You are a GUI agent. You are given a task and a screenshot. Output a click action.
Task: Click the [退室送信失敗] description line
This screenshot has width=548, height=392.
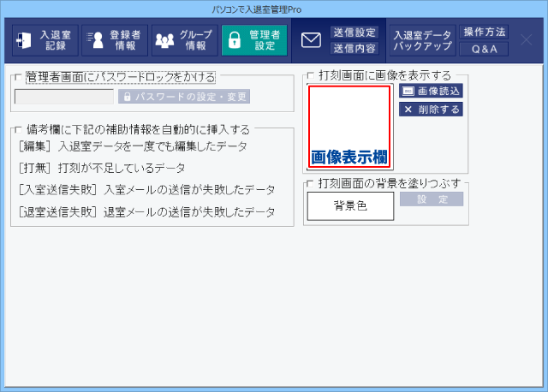146,211
